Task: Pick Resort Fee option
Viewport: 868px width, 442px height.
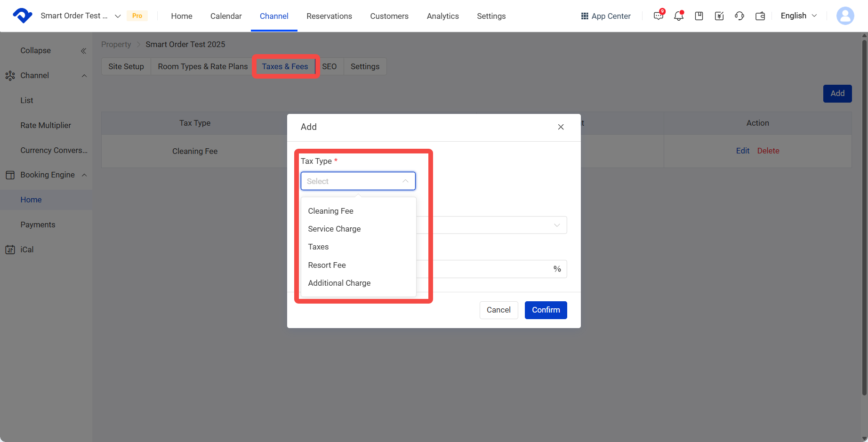Action: coord(358,265)
